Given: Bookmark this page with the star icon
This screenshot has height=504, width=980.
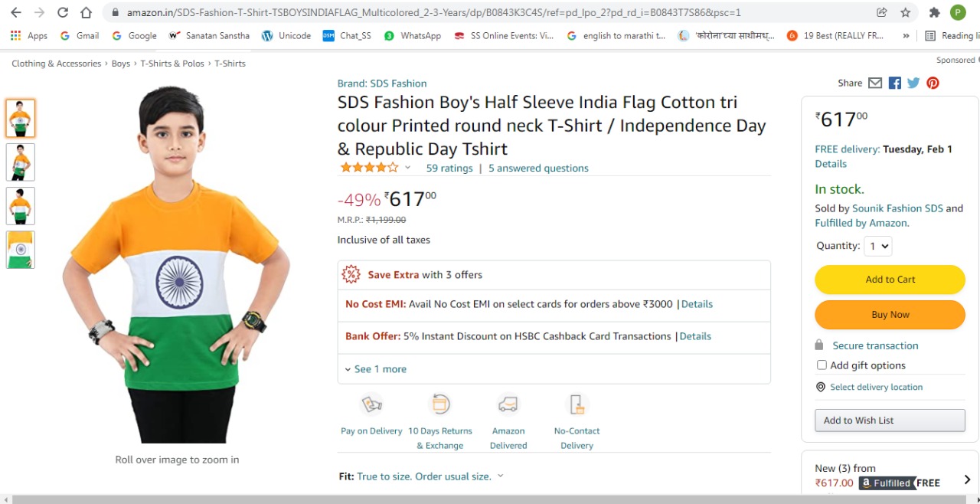Looking at the screenshot, I should point(906,12).
